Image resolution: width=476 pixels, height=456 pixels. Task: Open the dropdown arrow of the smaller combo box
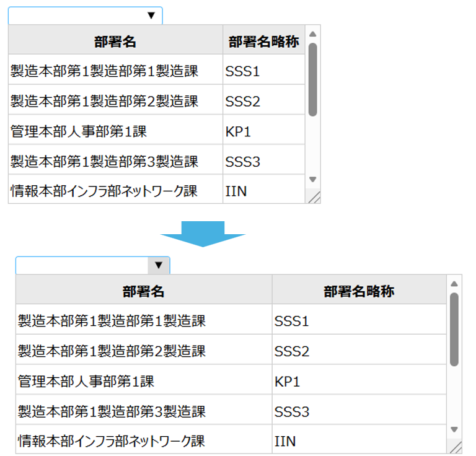[151, 16]
